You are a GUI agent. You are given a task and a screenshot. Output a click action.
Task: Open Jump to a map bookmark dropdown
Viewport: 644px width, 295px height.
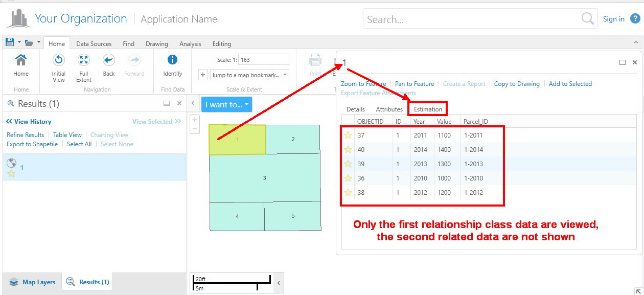coord(250,75)
